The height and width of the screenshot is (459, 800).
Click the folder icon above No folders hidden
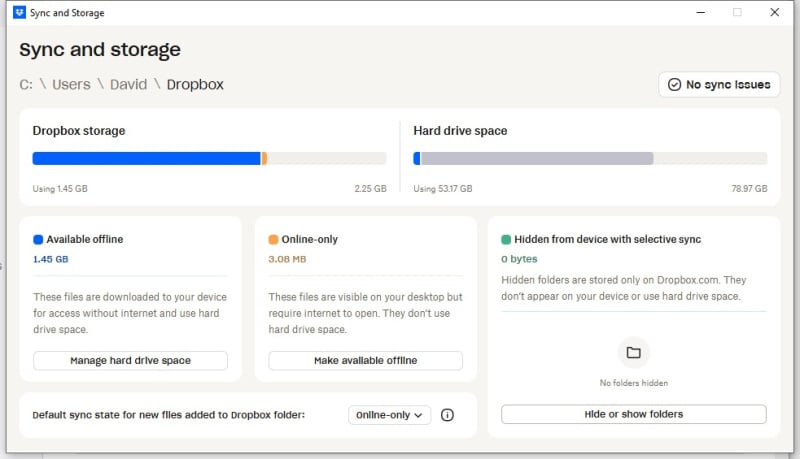click(x=633, y=352)
